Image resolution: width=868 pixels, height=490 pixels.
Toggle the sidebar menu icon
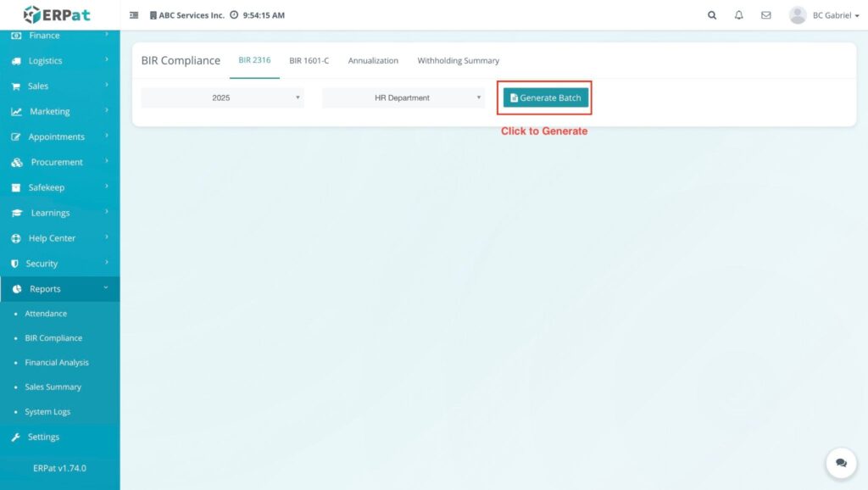click(134, 15)
